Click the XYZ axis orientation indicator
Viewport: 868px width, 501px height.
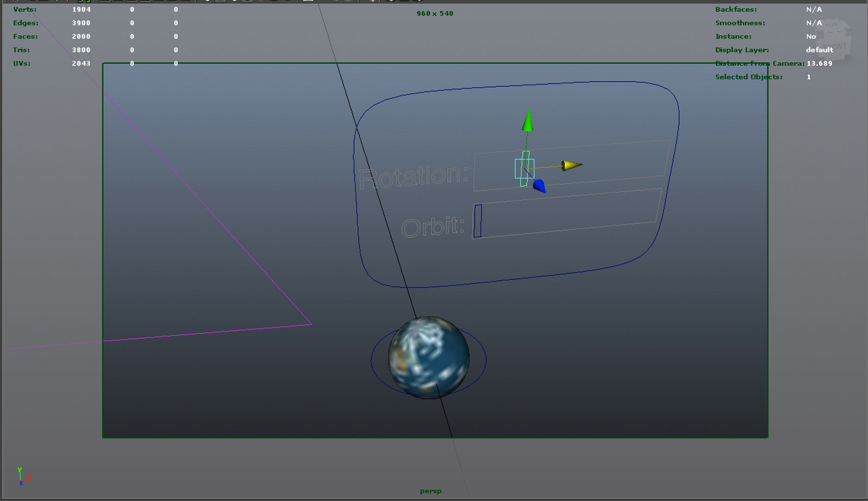click(x=24, y=476)
